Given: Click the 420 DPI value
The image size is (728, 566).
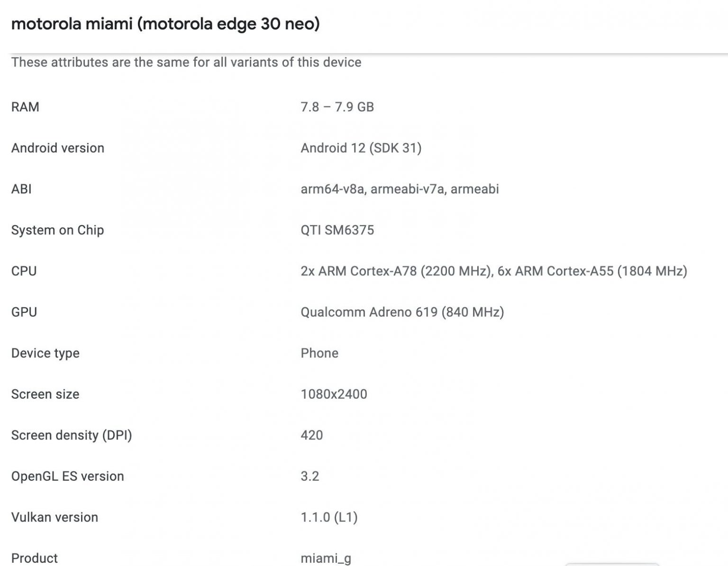Looking at the screenshot, I should [311, 435].
